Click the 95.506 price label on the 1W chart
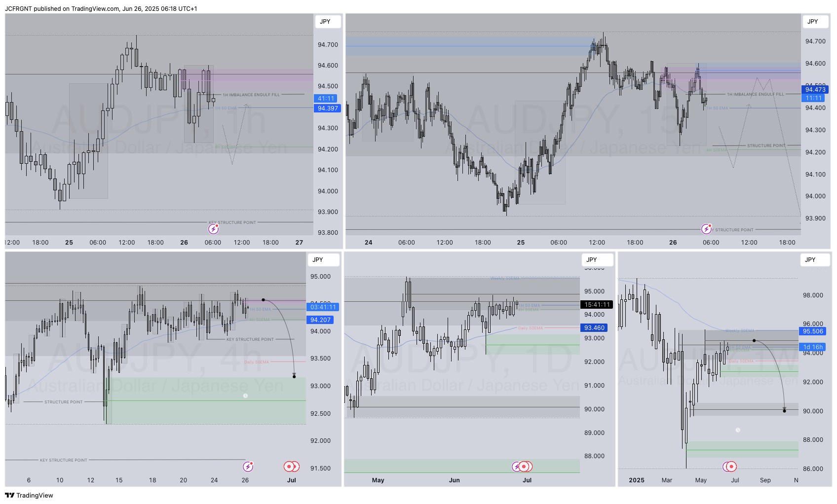The width and height of the screenshot is (837, 504). pos(813,331)
